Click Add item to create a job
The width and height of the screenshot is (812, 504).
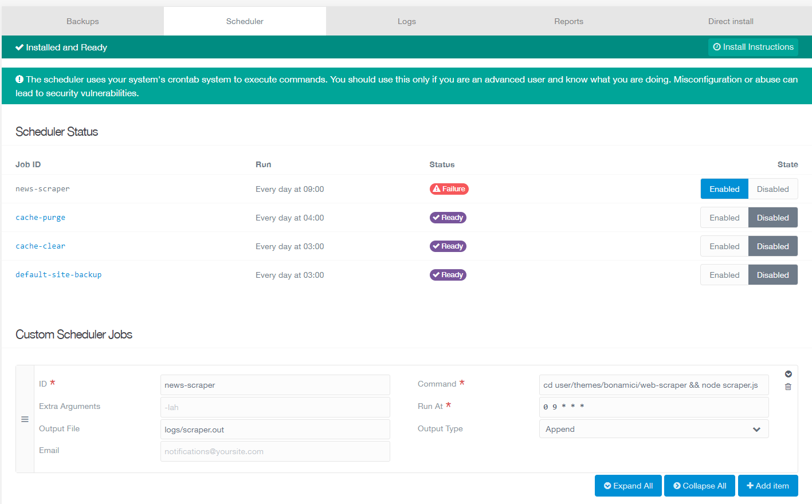tap(768, 486)
